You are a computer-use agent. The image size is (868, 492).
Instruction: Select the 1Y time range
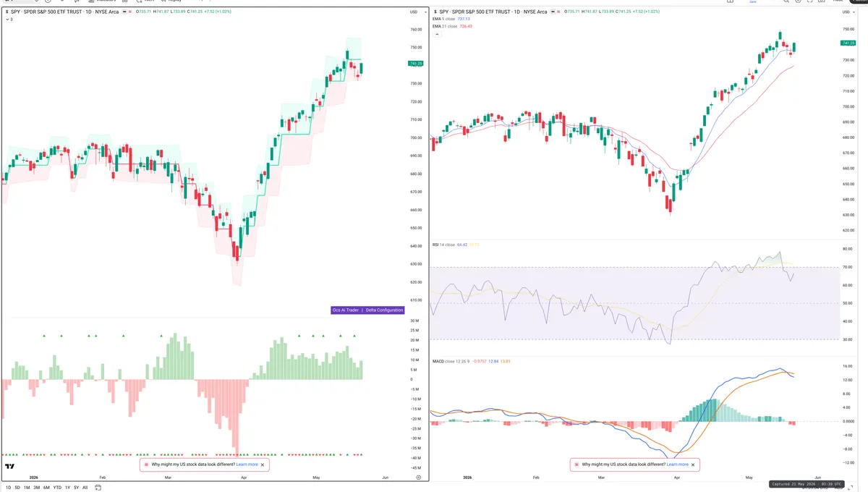click(67, 488)
